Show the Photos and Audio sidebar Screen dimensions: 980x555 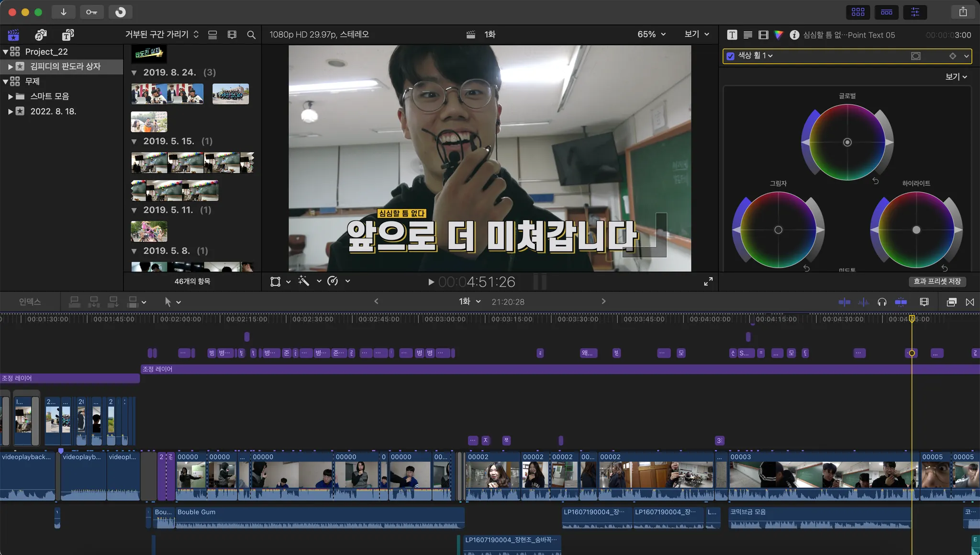pos(41,34)
